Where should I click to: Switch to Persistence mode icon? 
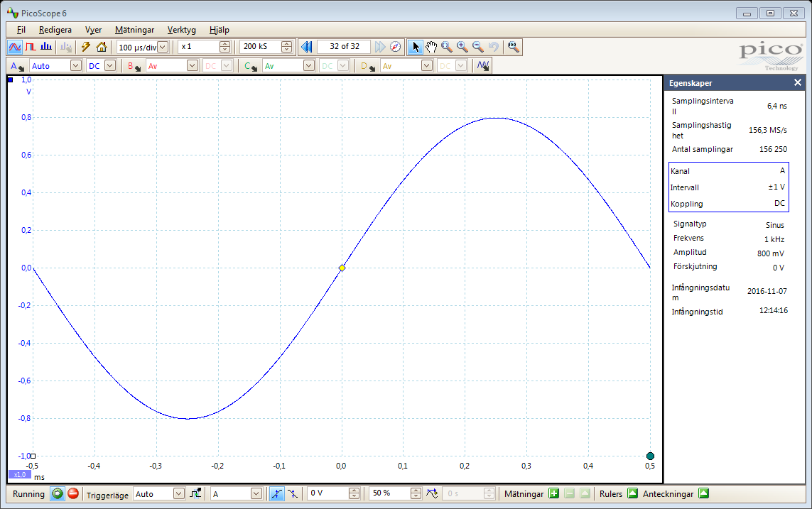[31, 47]
